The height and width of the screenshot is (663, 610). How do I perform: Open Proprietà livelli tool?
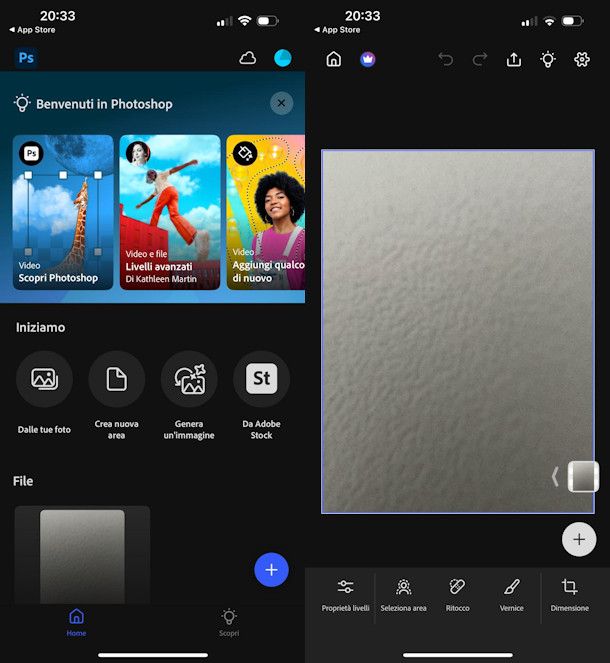[345, 595]
